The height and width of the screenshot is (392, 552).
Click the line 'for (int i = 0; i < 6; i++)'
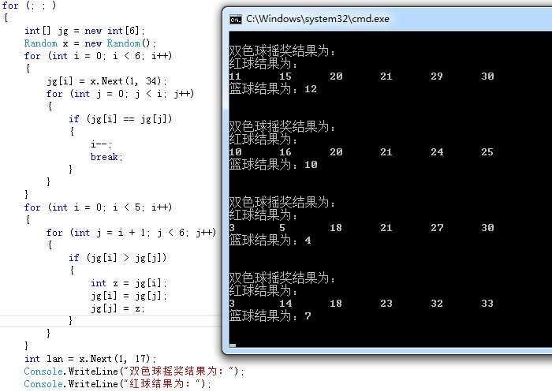tap(98, 56)
